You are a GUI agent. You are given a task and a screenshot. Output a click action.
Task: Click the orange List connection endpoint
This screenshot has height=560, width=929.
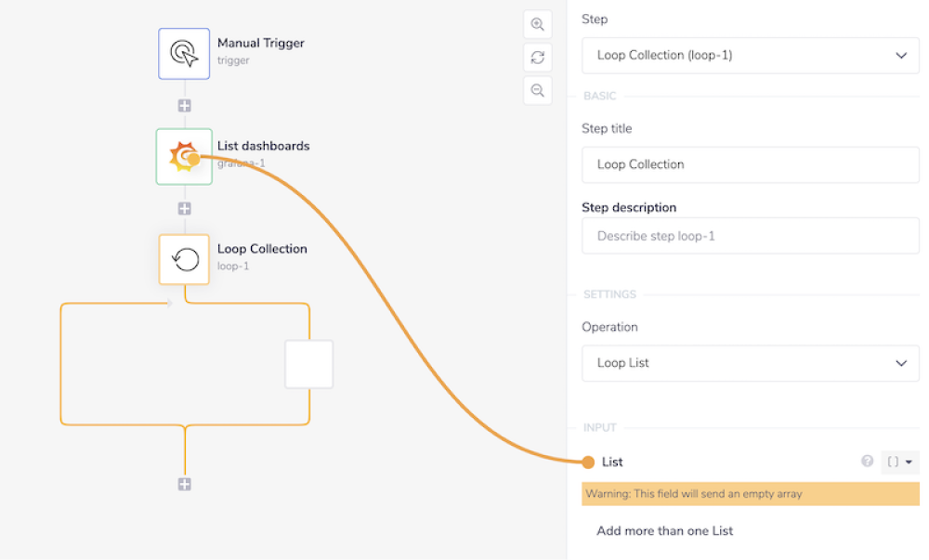point(591,461)
